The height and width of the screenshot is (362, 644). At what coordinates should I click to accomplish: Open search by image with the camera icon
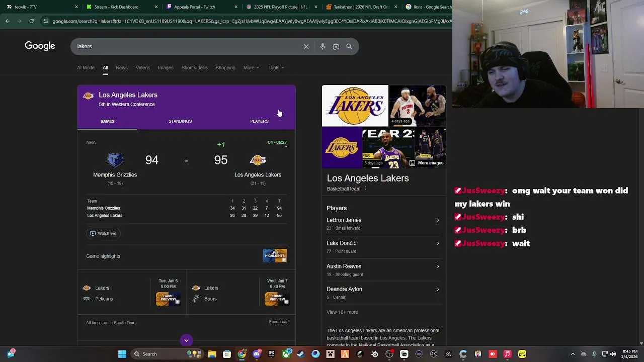(336, 46)
